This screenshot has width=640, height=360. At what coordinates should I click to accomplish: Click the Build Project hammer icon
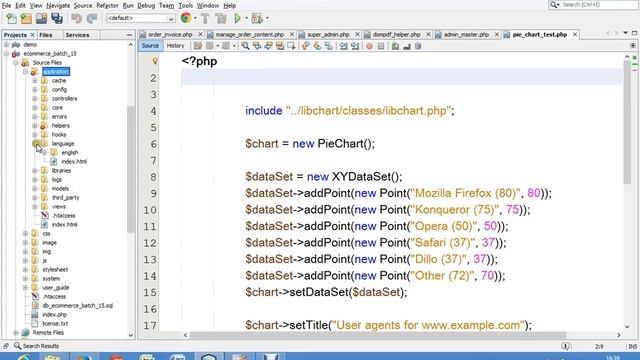pos(205,18)
